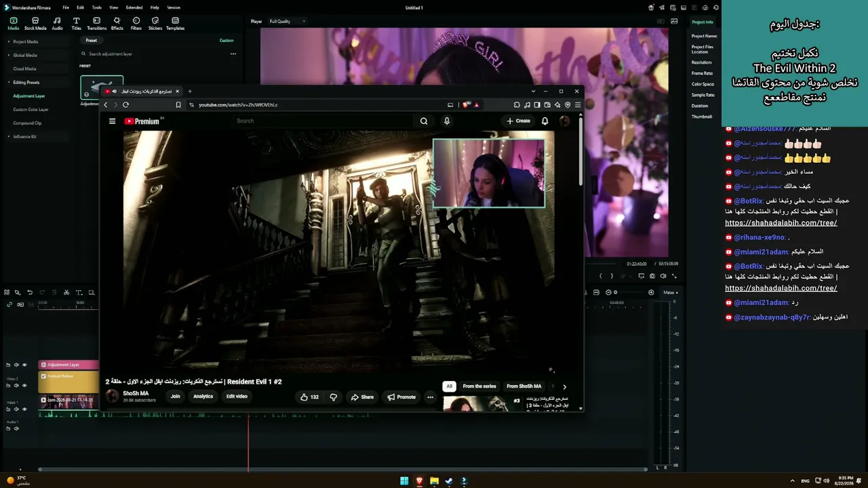Toggle visibility of the Adjustment Layer track
Screen dimensions: 868x488
click(24, 365)
